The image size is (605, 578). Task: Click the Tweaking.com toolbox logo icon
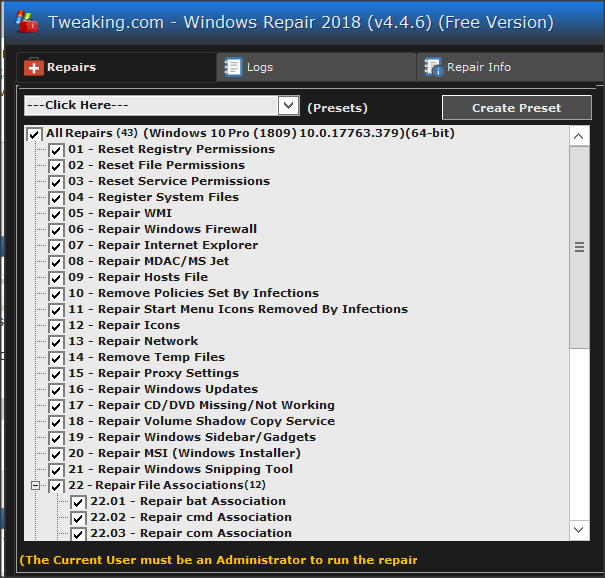(x=27, y=22)
